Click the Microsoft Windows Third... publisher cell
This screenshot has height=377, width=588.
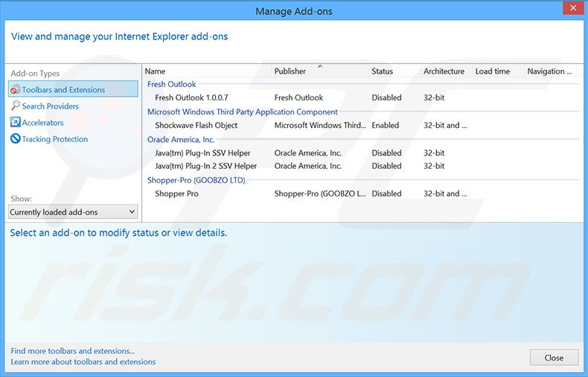(320, 126)
